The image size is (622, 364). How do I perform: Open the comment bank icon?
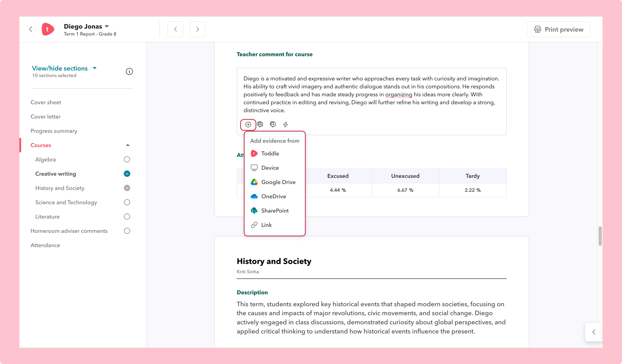260,124
